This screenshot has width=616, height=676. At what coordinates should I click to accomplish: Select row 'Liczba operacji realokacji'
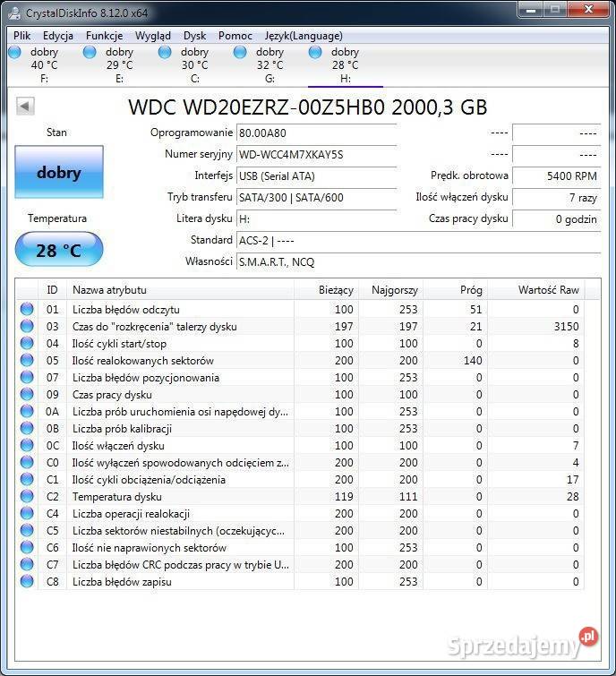point(301,513)
